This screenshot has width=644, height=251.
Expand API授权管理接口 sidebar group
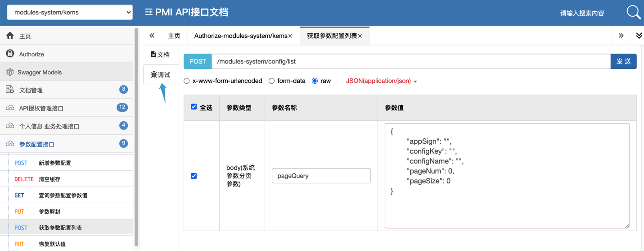click(67, 108)
